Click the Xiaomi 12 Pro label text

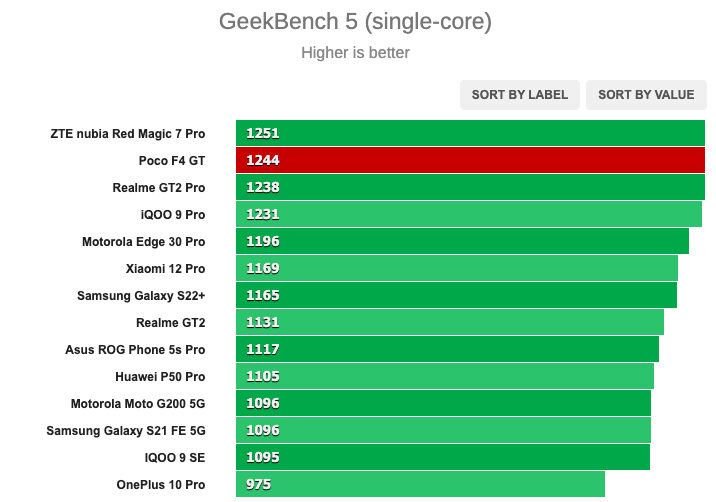(165, 269)
